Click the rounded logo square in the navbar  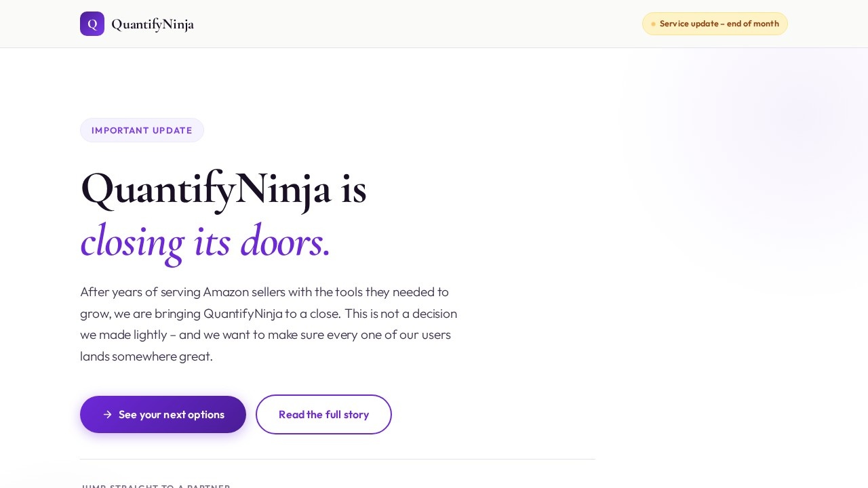click(x=92, y=24)
